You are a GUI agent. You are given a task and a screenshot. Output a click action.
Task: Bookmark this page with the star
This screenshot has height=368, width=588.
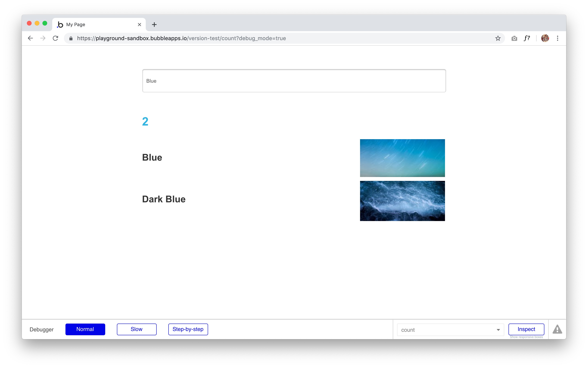click(x=498, y=38)
